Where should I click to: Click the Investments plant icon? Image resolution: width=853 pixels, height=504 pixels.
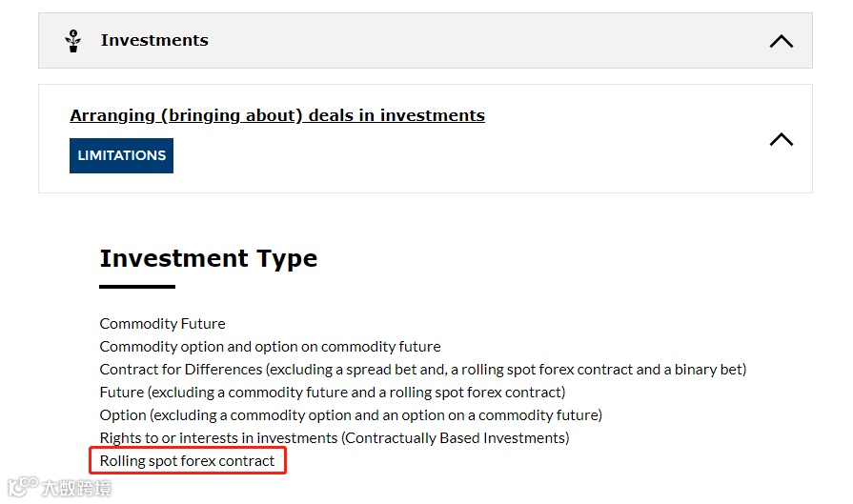[x=73, y=41]
